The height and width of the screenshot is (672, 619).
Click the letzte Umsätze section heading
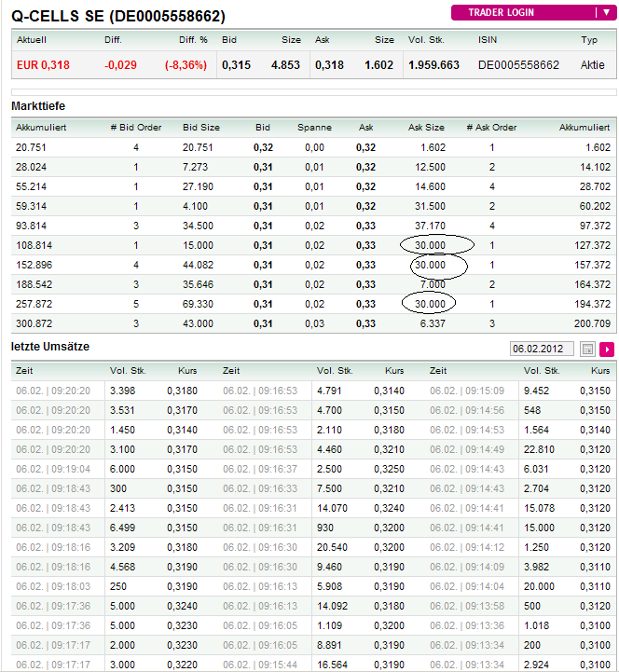[x=49, y=348]
